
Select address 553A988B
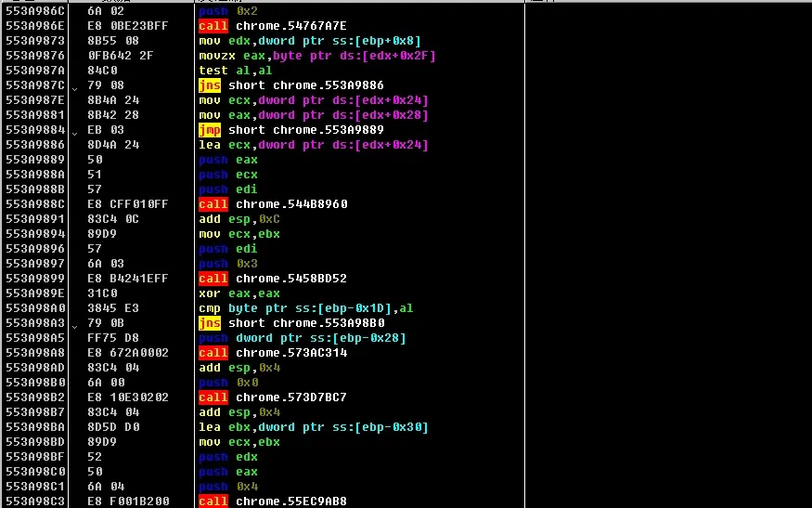(35, 189)
